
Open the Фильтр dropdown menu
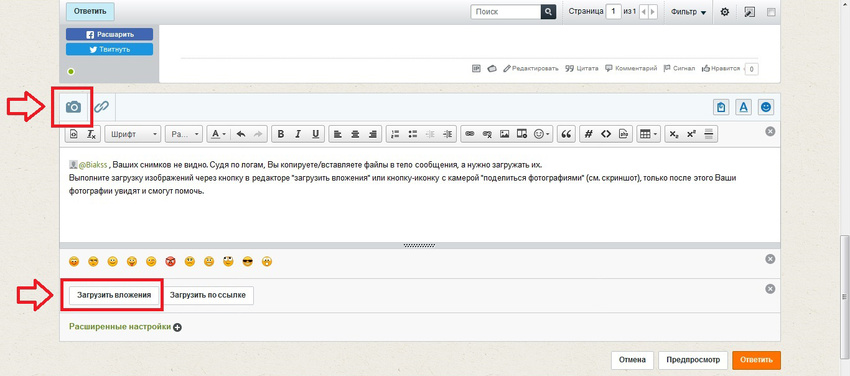click(x=688, y=12)
